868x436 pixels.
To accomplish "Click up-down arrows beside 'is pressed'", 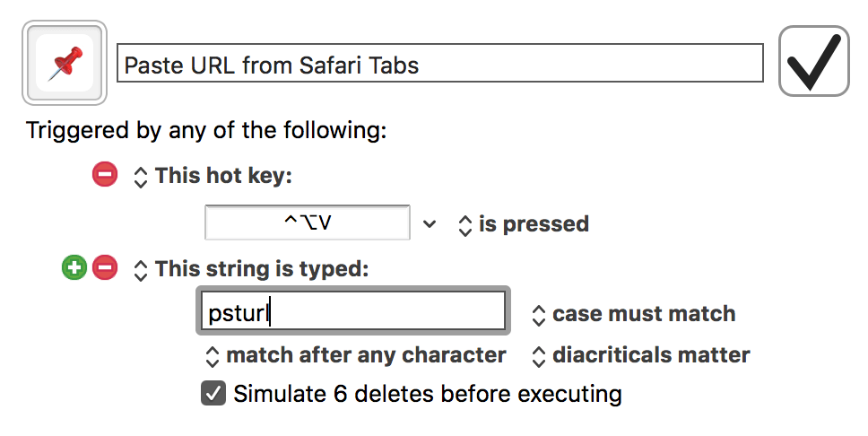I will coord(464,224).
